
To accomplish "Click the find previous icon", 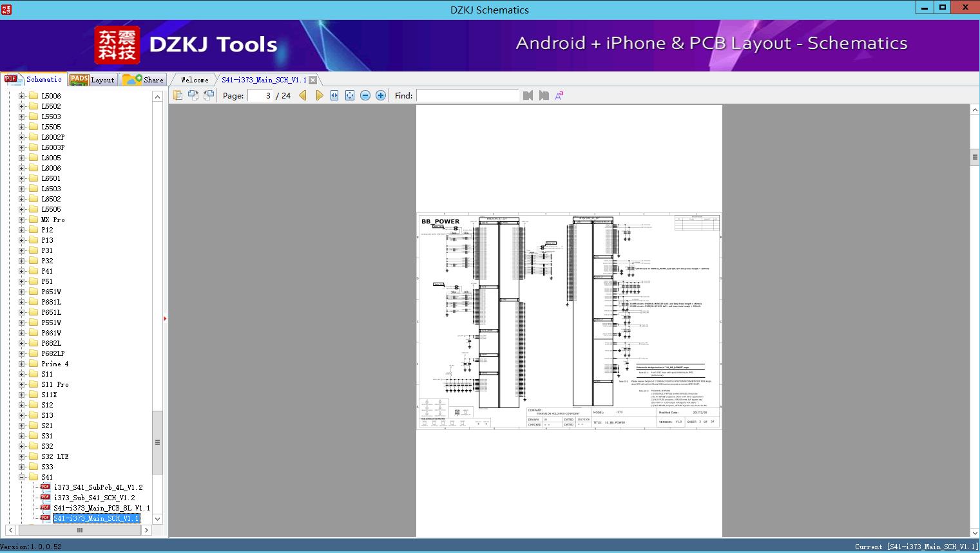I will (x=528, y=95).
